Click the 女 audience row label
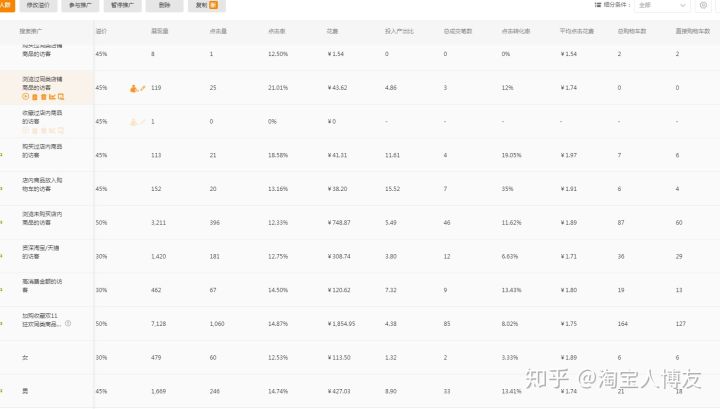 pos(25,357)
